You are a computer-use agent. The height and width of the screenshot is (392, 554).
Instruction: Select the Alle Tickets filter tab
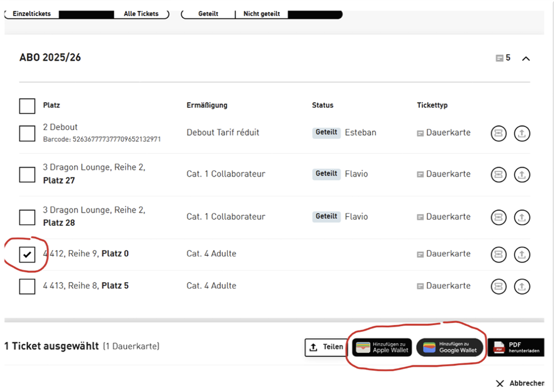click(x=141, y=14)
